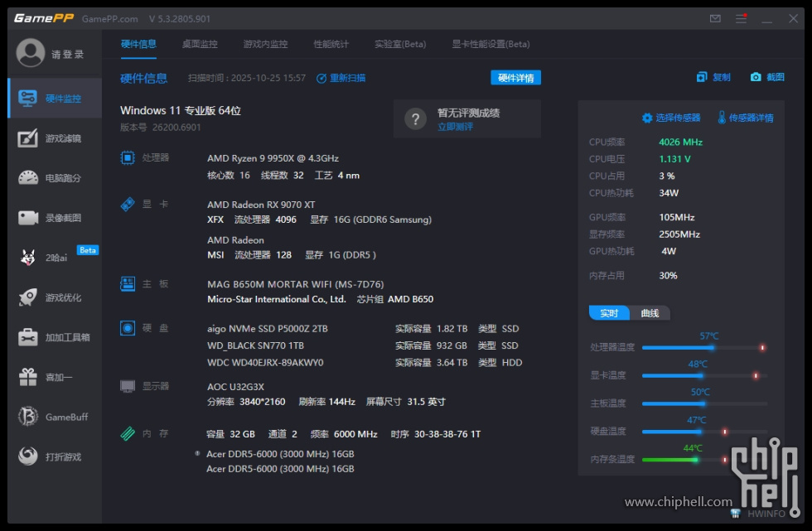This screenshot has width=812, height=531.
Task: Open 游戏优化 rocket optimization page
Action: pos(54,297)
